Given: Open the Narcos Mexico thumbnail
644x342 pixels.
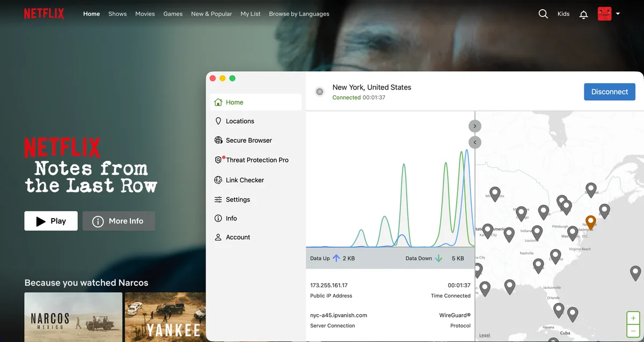Looking at the screenshot, I should 73,317.
